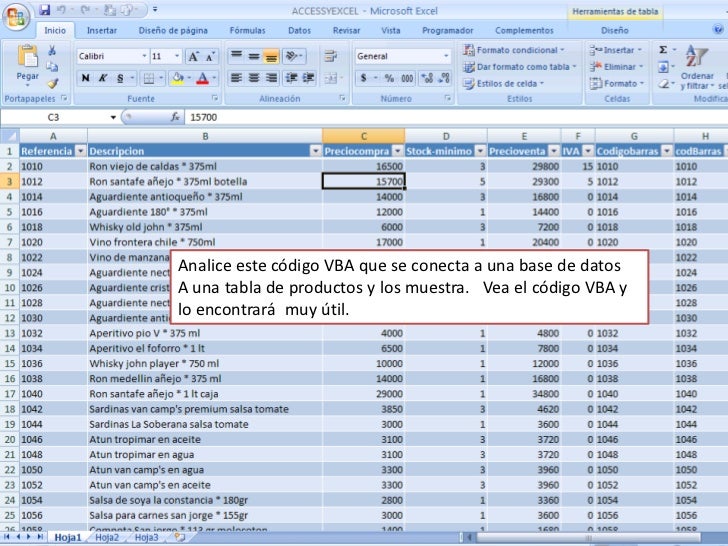
Task: Apply the borders icon
Action: (149, 78)
